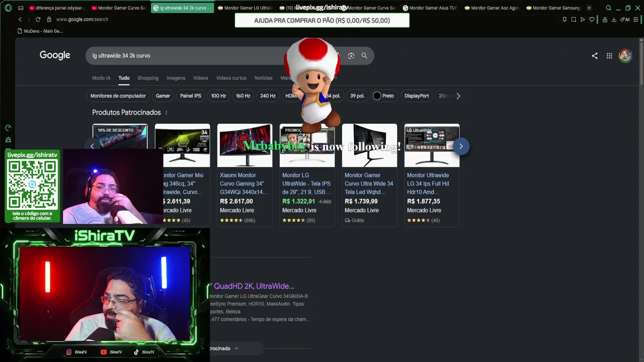Apply the Monitores de computador filter

(x=118, y=96)
